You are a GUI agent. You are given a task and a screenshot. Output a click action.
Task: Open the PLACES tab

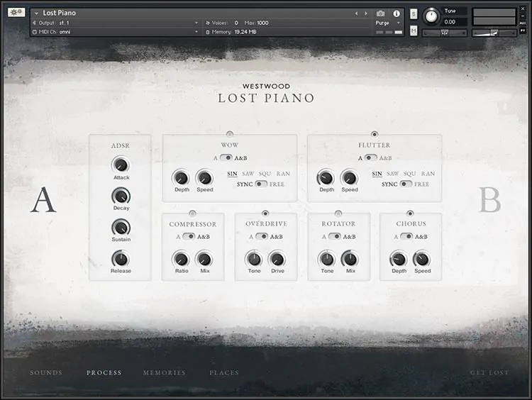click(x=224, y=372)
